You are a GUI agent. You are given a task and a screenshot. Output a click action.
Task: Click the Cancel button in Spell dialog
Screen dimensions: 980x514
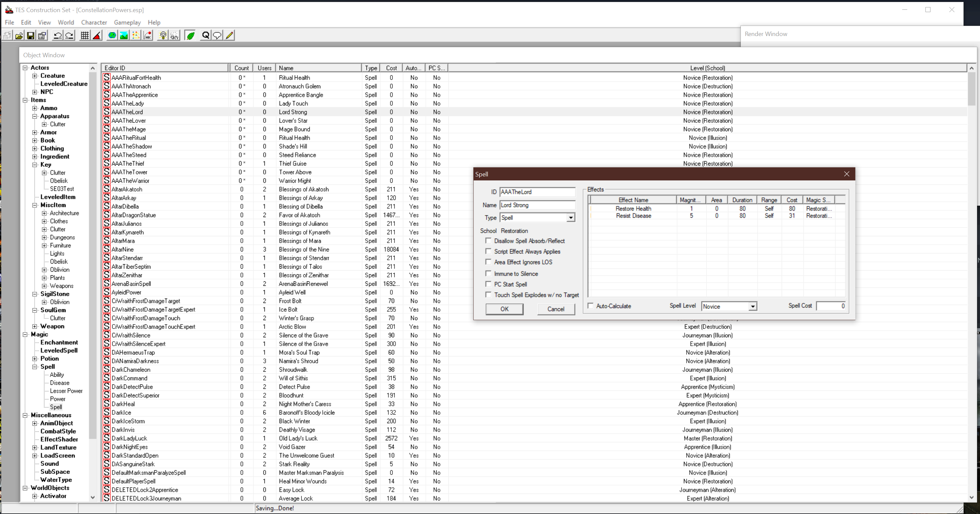(556, 309)
